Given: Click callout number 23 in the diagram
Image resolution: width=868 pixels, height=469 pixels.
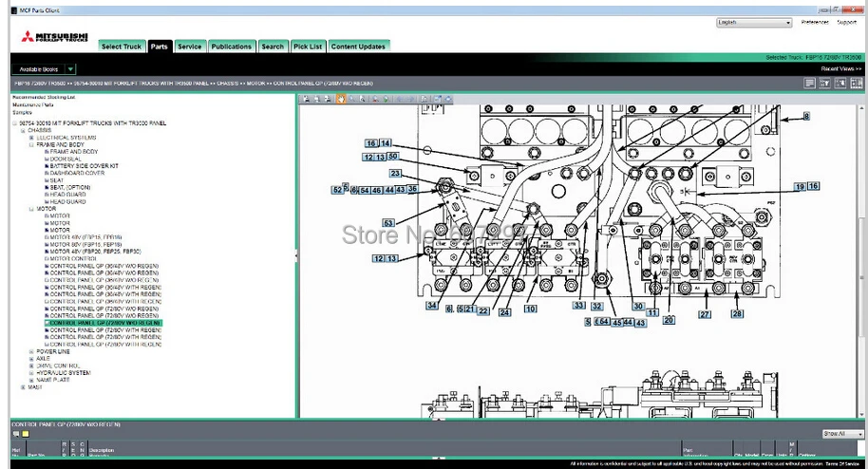Looking at the screenshot, I should 395,174.
